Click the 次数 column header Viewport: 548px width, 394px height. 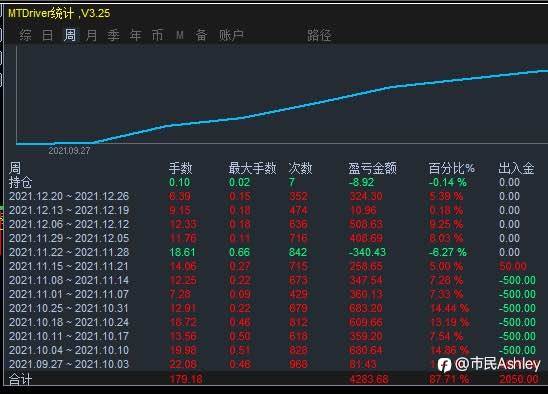tap(300, 168)
